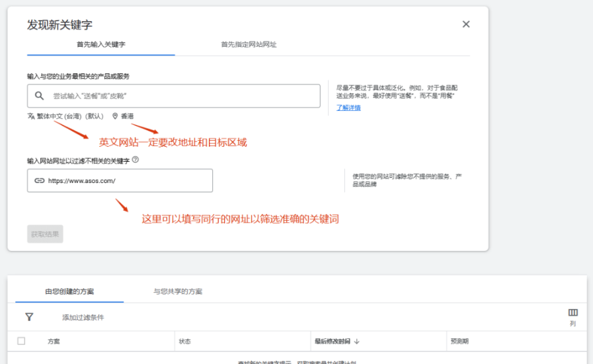Toggle the select-all checkbox in table header
593x364 pixels.
(21, 341)
